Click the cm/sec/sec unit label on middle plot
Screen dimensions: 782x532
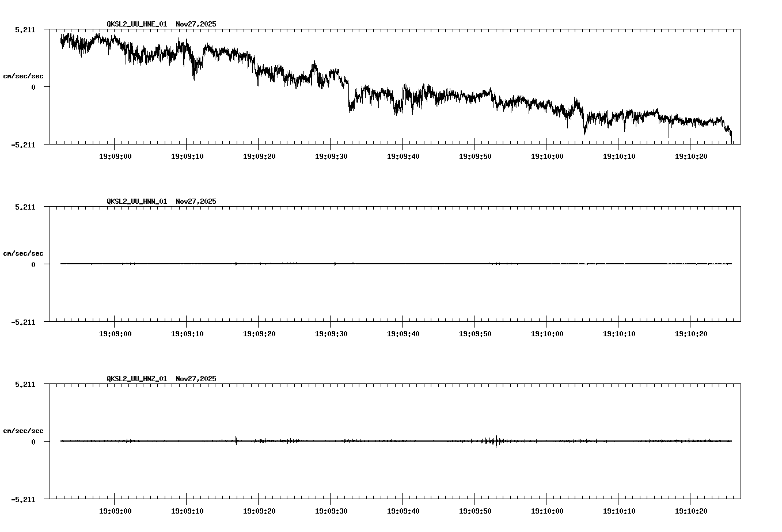[24, 253]
